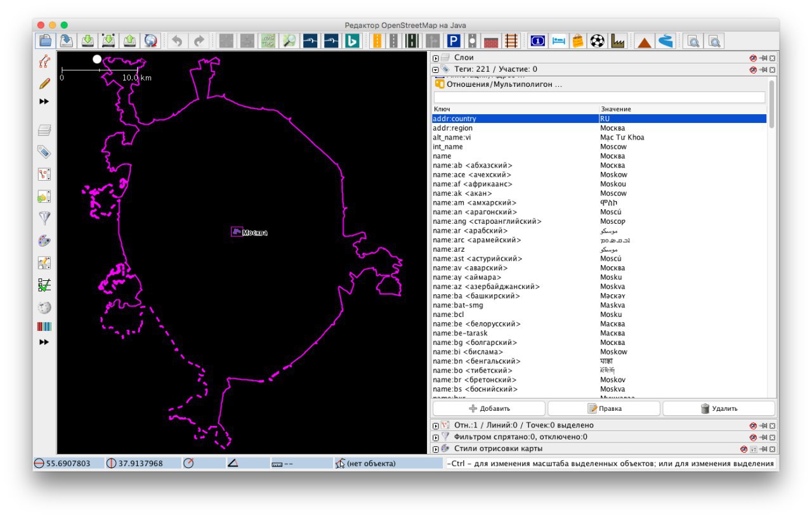Sort by the Значение column header
This screenshot has height=518, width=812.
pos(683,109)
